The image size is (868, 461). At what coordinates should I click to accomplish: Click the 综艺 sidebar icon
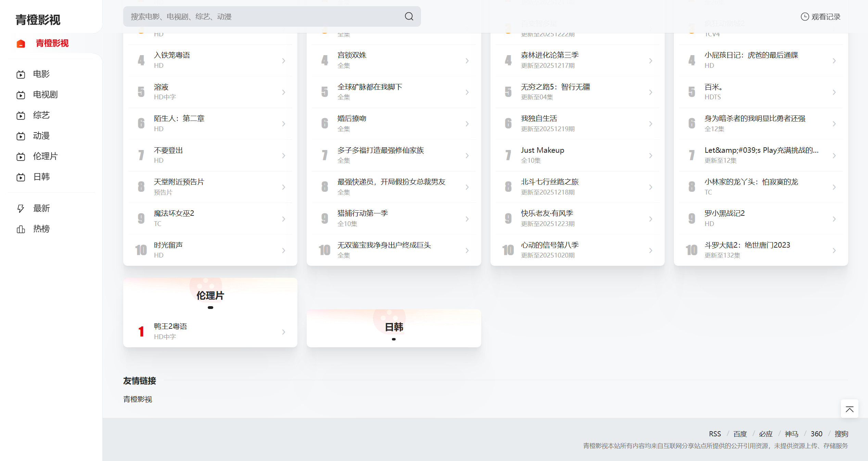tap(21, 115)
